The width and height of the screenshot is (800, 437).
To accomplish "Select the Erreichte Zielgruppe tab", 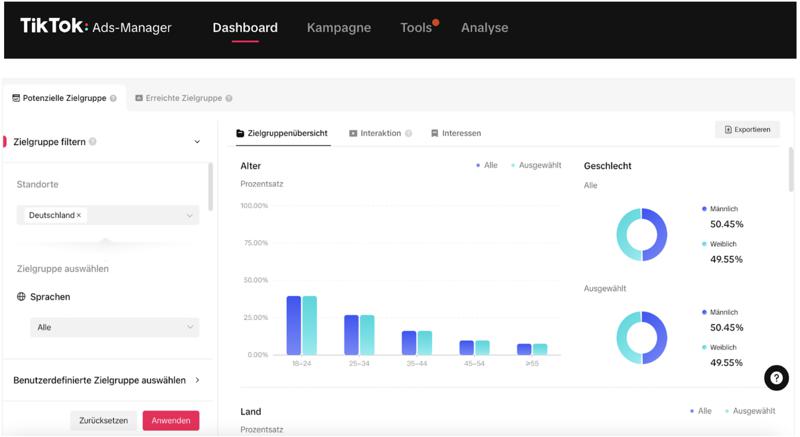I will pos(184,98).
